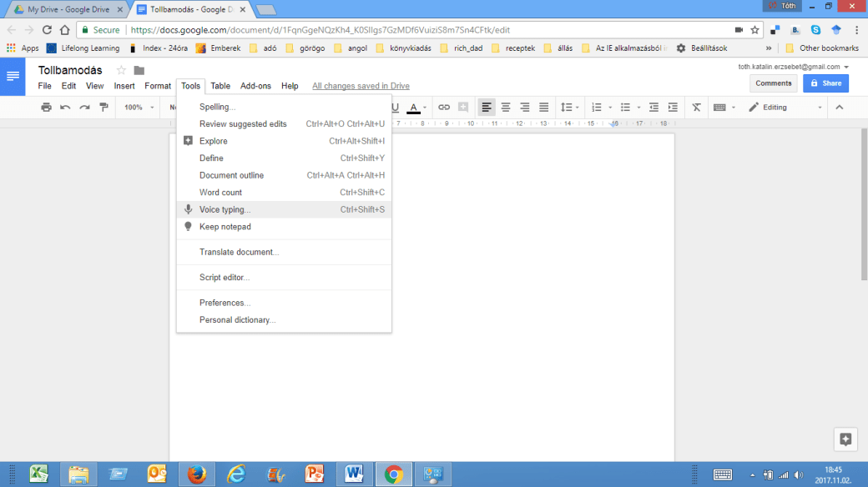Select Voice typing from Tools menu
The height and width of the screenshot is (487, 868).
click(225, 209)
